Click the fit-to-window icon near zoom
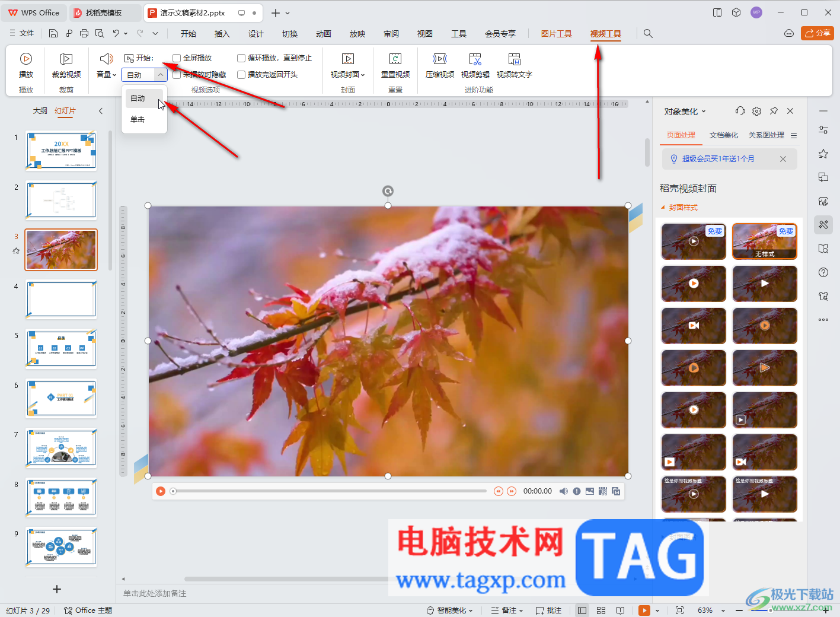The image size is (840, 617). point(679,610)
